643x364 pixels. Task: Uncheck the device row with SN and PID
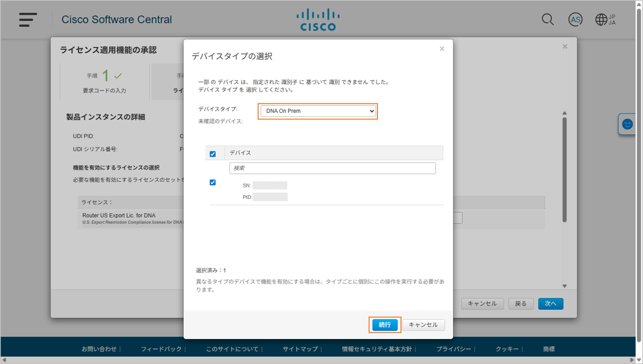213,182
